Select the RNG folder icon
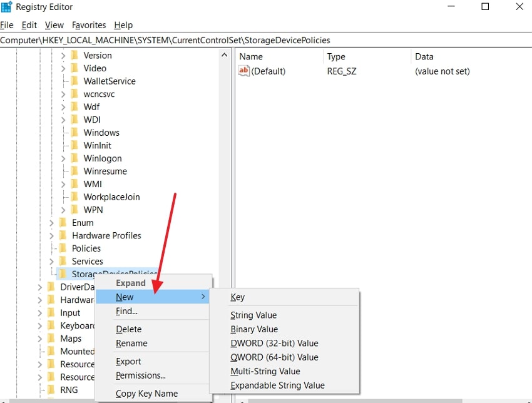The height and width of the screenshot is (403, 532). [x=51, y=390]
